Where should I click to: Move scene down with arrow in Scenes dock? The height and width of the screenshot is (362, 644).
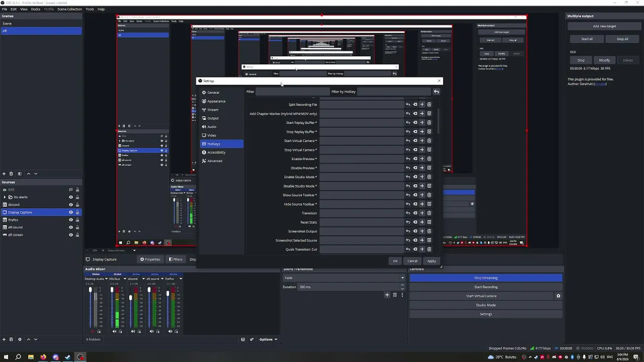(36, 173)
